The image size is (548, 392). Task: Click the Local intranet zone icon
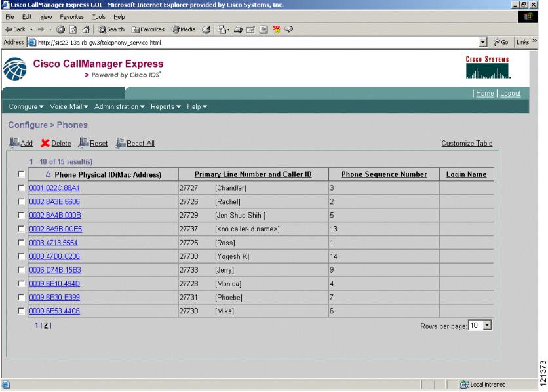(464, 384)
